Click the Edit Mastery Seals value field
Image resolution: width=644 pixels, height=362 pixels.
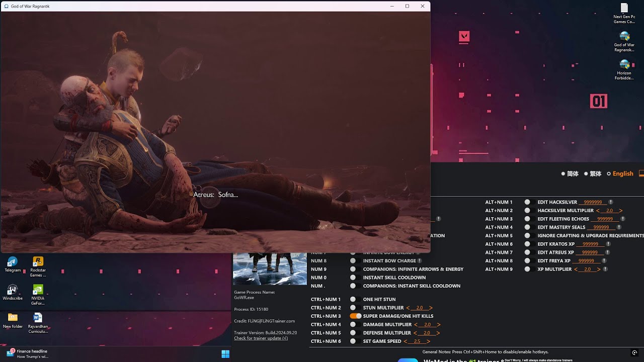[601, 227]
